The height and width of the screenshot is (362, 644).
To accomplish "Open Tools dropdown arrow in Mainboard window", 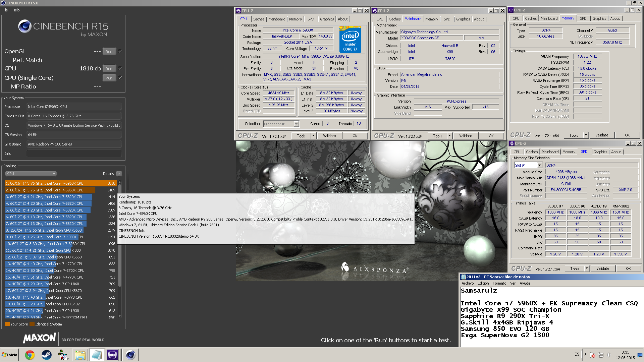I will click(x=449, y=136).
